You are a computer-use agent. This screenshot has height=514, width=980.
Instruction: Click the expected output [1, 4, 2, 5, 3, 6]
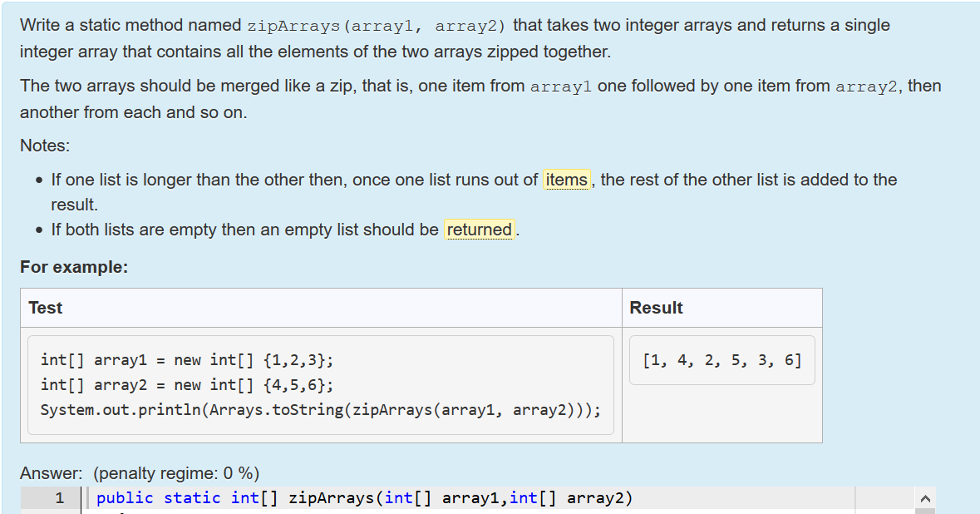pyautogui.click(x=721, y=360)
